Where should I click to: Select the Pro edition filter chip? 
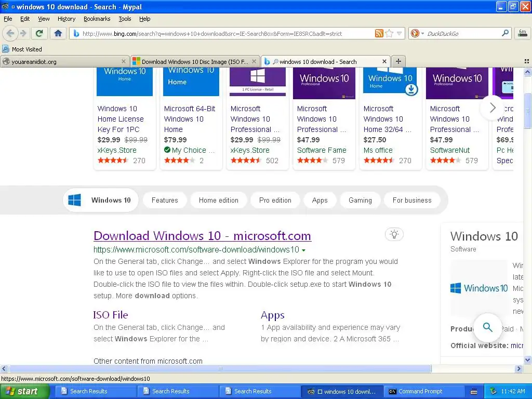point(275,200)
